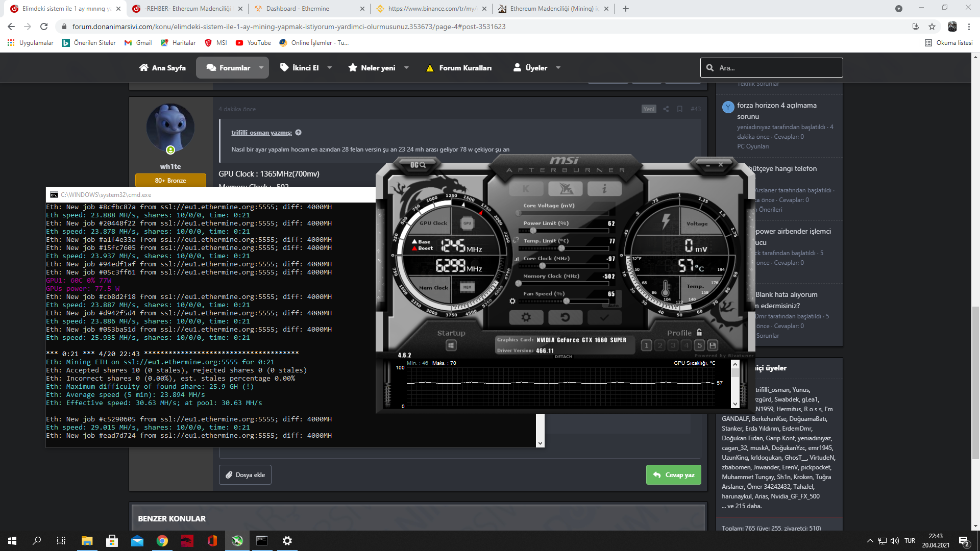This screenshot has width=980, height=551.
Task: Save Afterburner profile with floppy icon
Action: coord(713,345)
